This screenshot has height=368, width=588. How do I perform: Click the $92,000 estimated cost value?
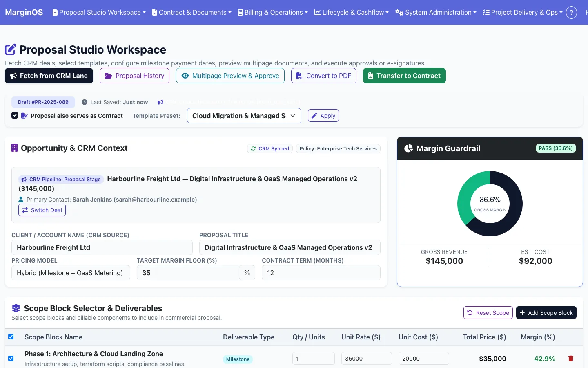coord(536,261)
